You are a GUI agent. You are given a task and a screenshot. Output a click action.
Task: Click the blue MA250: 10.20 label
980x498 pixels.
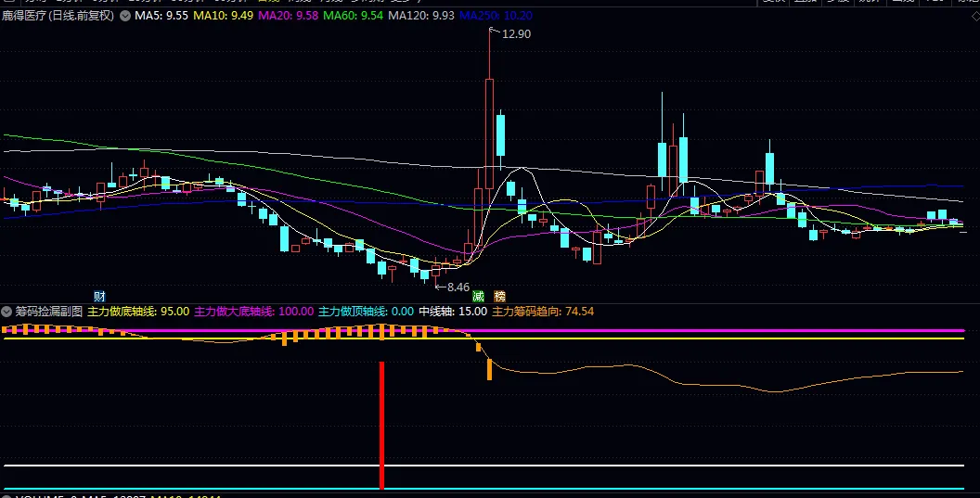point(496,16)
